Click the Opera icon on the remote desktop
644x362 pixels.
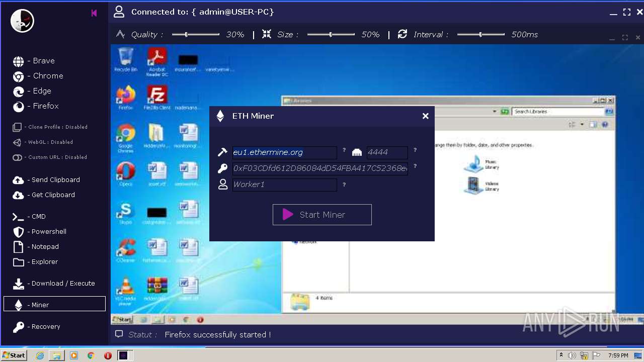[126, 174]
